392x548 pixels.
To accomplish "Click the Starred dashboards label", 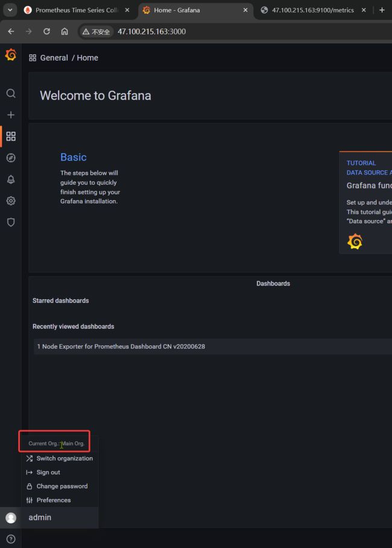I will [x=60, y=301].
